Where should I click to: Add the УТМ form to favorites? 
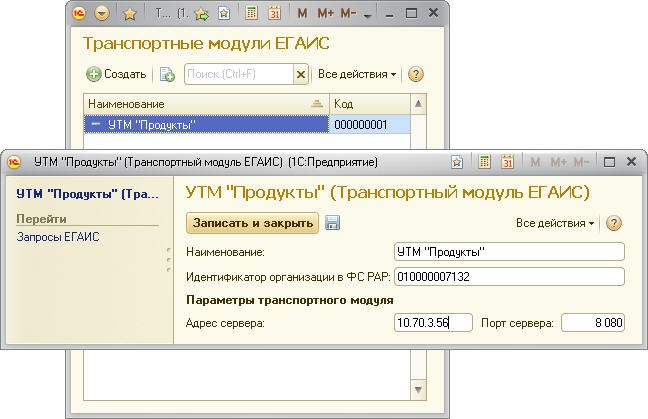tap(457, 162)
